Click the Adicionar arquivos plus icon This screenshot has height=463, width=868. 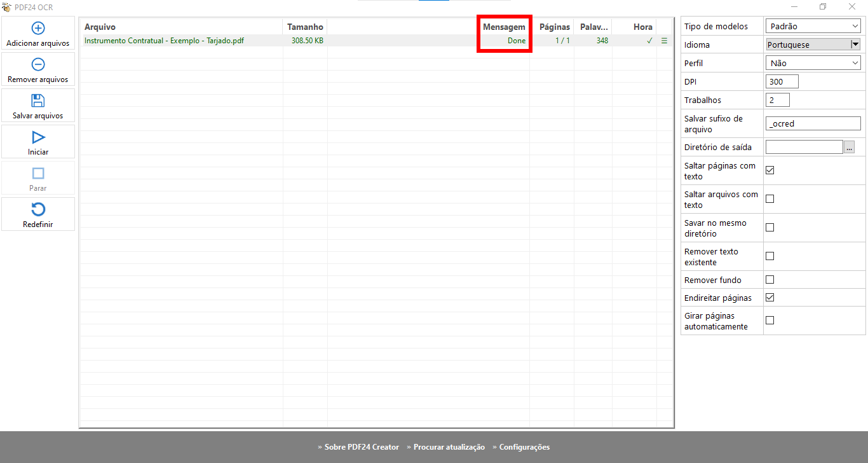tap(38, 28)
